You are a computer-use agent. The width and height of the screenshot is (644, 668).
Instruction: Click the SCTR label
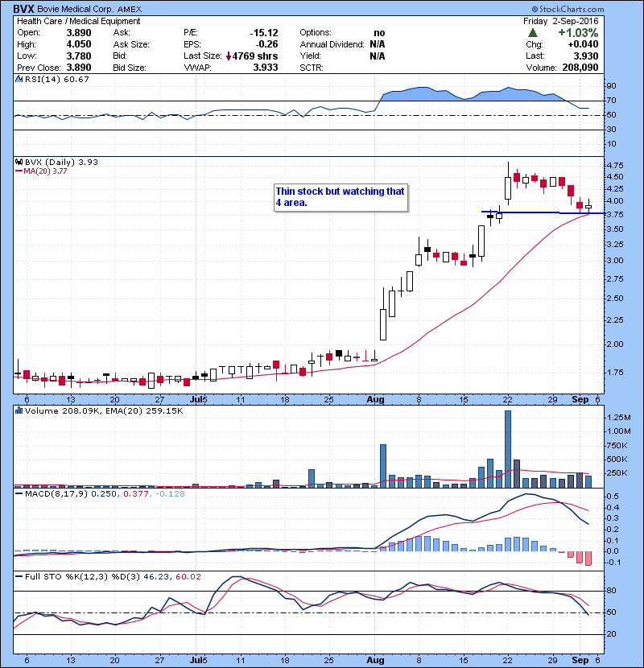(x=312, y=68)
